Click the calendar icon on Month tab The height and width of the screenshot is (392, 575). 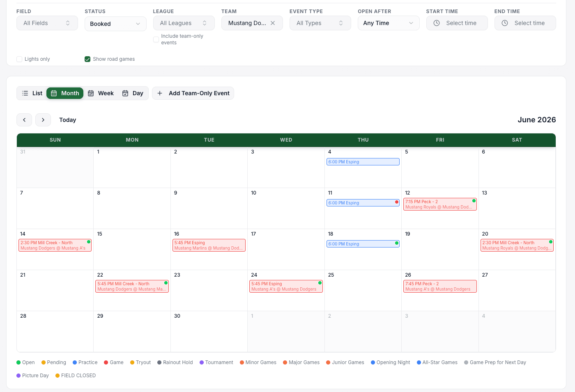54,93
